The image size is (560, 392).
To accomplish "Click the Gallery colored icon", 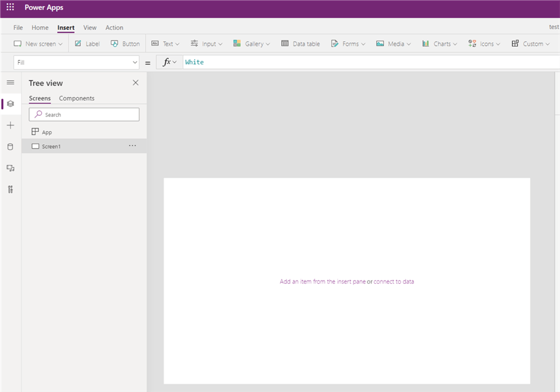I will click(x=237, y=43).
